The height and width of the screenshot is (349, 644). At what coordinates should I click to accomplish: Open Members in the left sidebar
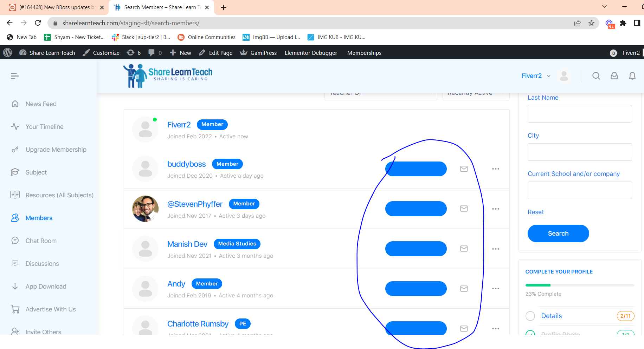pos(39,218)
